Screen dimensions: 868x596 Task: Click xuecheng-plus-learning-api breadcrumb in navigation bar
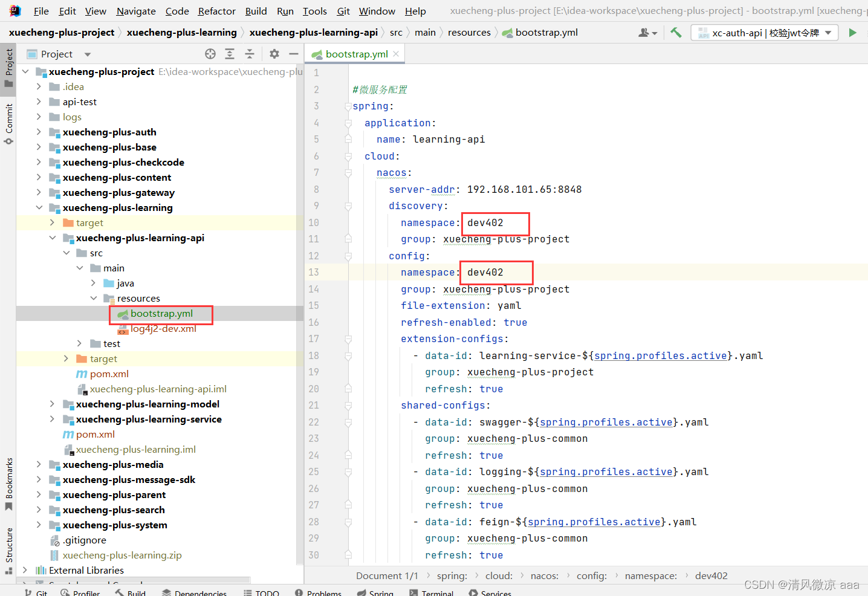click(x=313, y=33)
